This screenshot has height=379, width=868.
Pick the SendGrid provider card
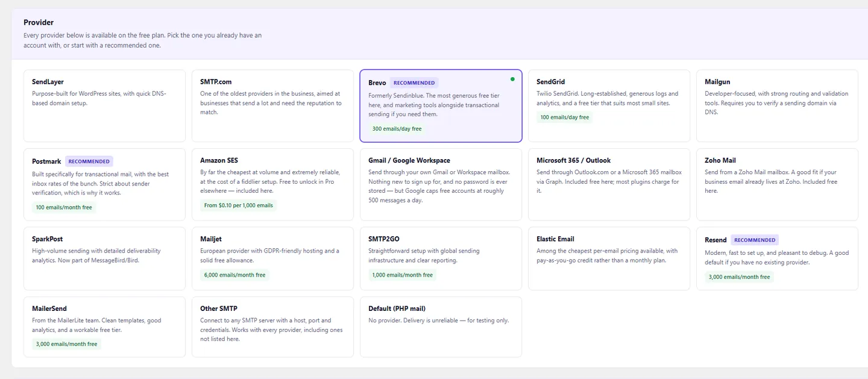[609, 106]
